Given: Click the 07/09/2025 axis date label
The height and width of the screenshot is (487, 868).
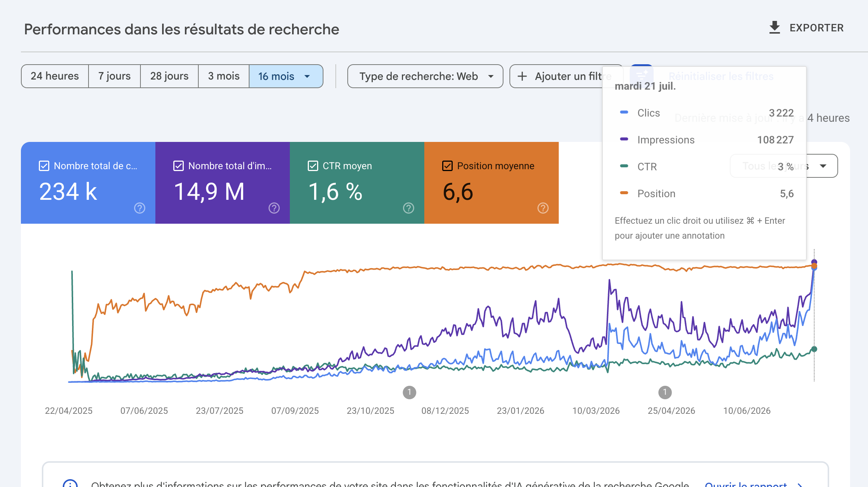Looking at the screenshot, I should (x=295, y=410).
